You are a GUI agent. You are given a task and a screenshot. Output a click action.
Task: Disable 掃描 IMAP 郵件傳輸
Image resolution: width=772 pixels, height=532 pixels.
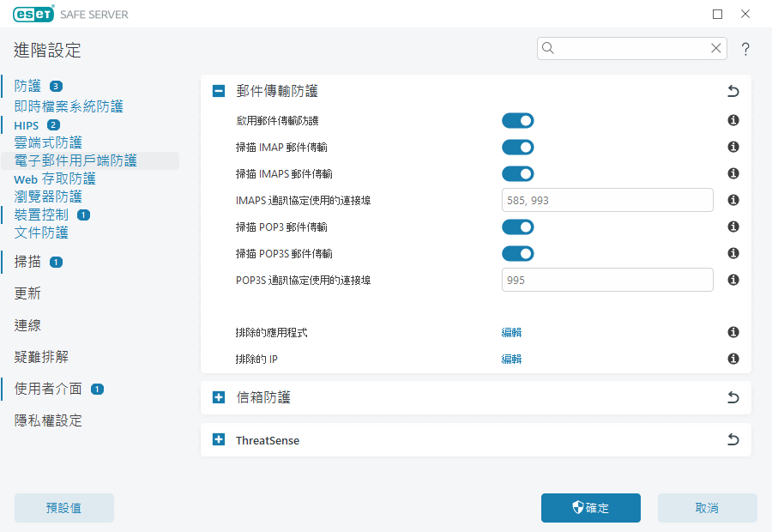(517, 147)
